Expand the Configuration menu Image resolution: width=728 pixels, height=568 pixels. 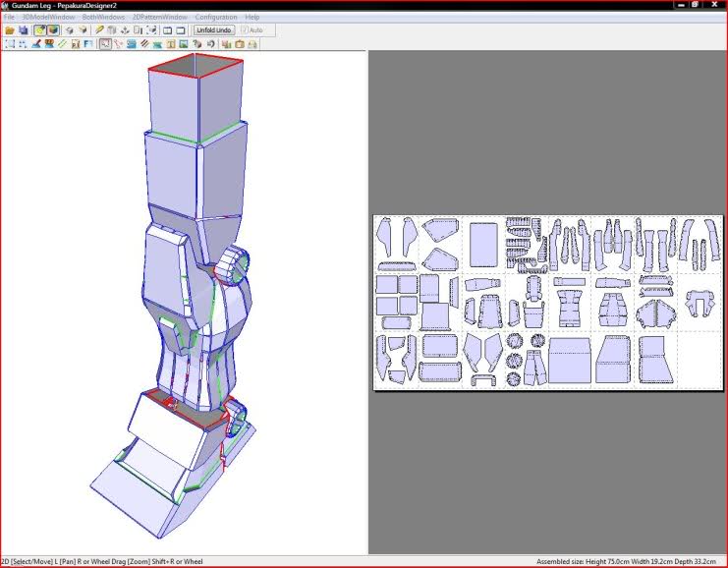click(215, 18)
